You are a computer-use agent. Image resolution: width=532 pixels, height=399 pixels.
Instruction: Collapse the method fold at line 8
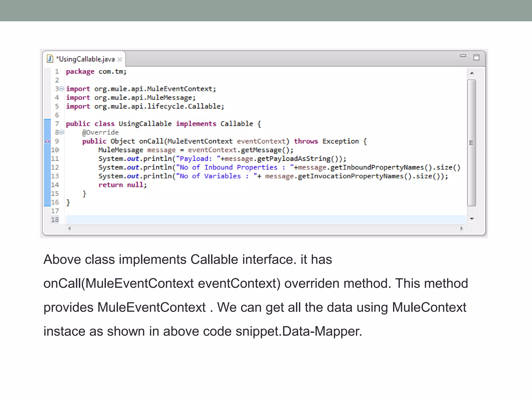point(62,132)
